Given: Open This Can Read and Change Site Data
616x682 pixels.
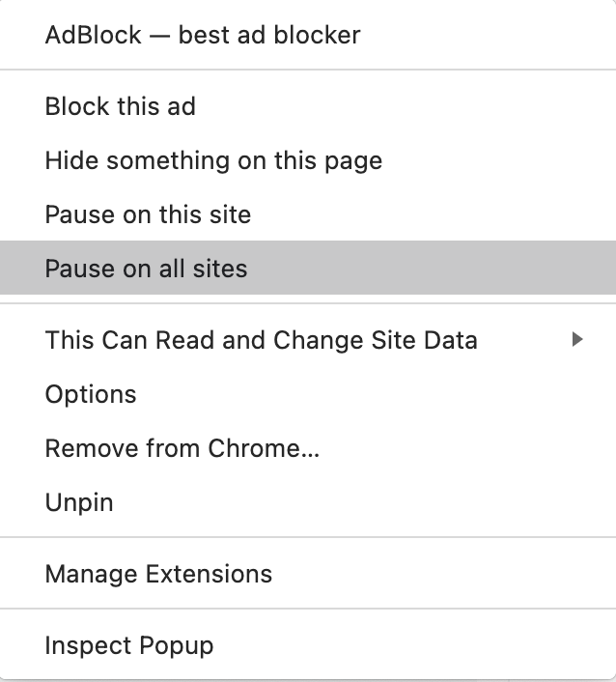Looking at the screenshot, I should point(261,340).
